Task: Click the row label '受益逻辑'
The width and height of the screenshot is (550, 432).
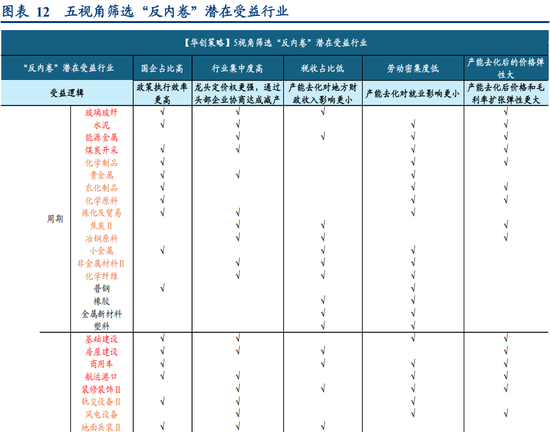Action: (x=67, y=93)
